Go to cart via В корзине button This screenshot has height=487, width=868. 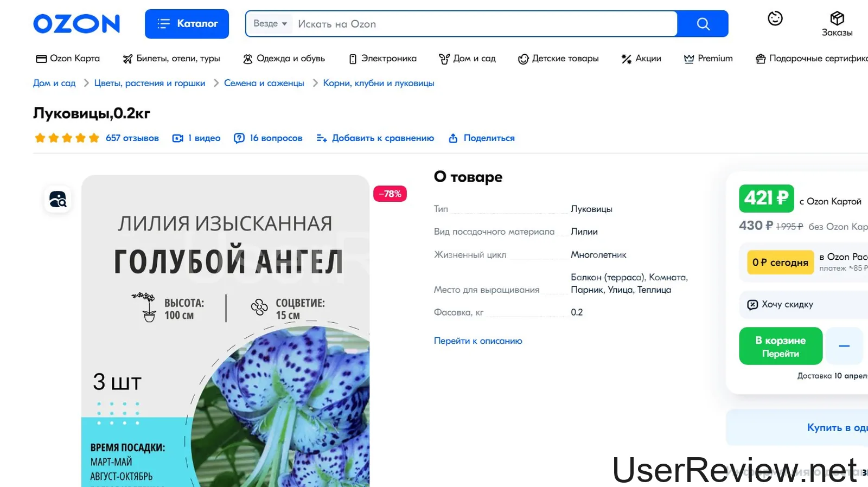(780, 346)
